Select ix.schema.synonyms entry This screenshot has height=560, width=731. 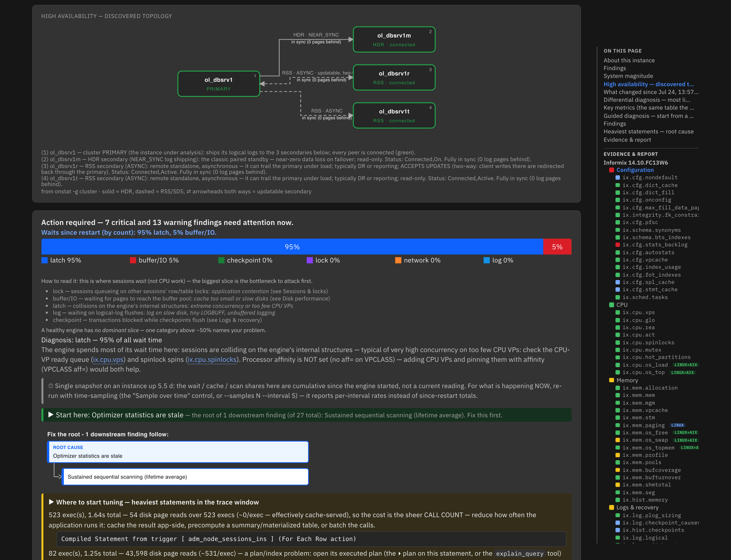(x=652, y=230)
